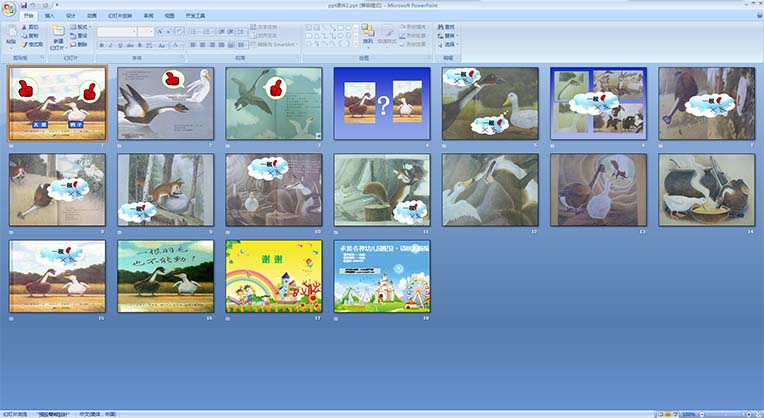This screenshot has height=418, width=764.
Task: Switch to the 设计 (Design) tab
Action: tap(71, 16)
